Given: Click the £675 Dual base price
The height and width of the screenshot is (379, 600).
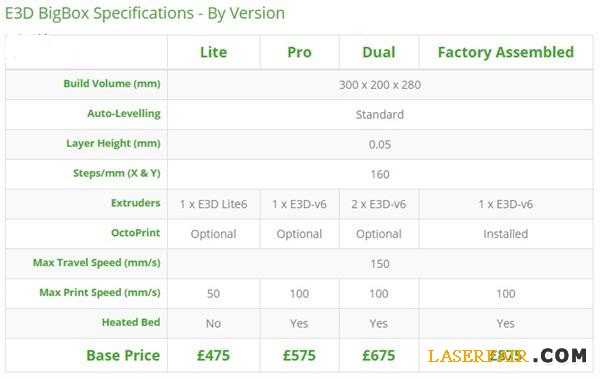Looking at the screenshot, I should [379, 356].
